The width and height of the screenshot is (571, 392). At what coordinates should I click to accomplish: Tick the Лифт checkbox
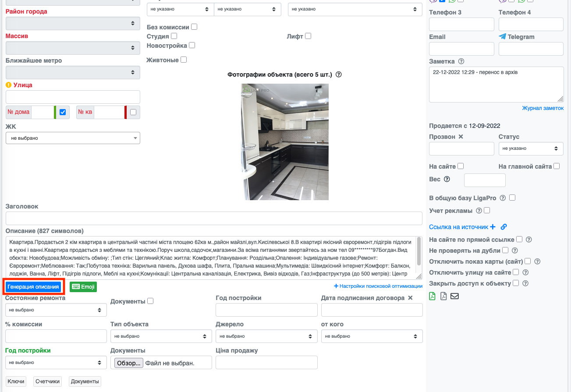pos(308,36)
